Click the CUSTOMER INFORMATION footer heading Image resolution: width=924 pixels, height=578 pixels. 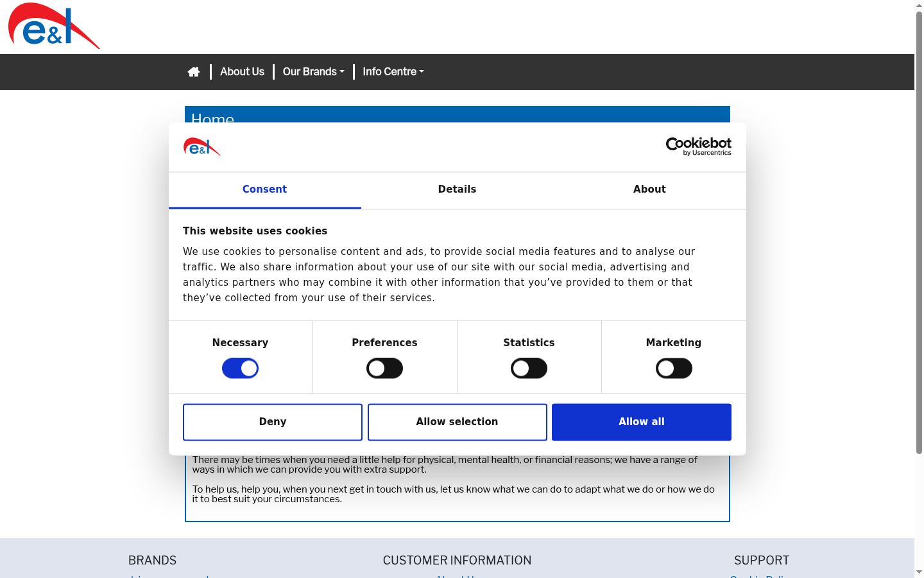[x=457, y=560]
